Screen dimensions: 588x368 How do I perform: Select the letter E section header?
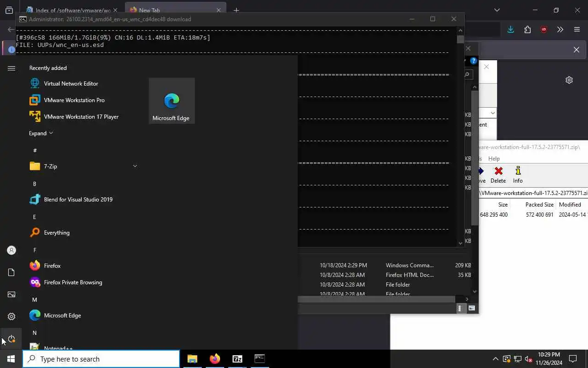pyautogui.click(x=34, y=217)
